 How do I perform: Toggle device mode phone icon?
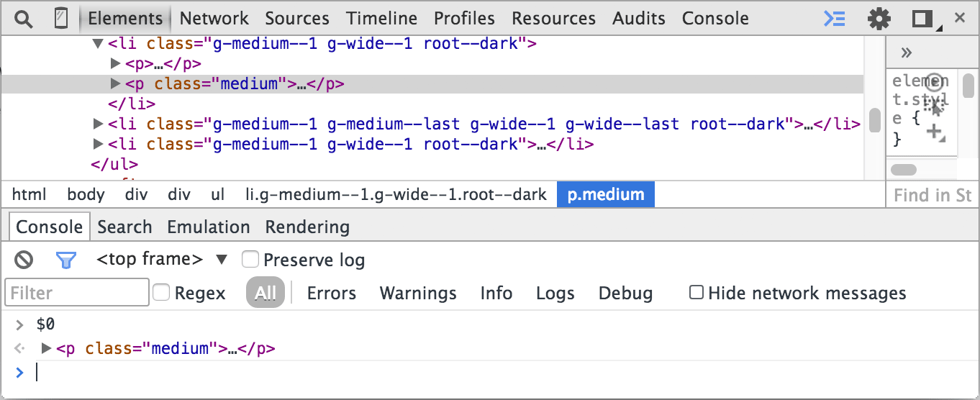[61, 19]
